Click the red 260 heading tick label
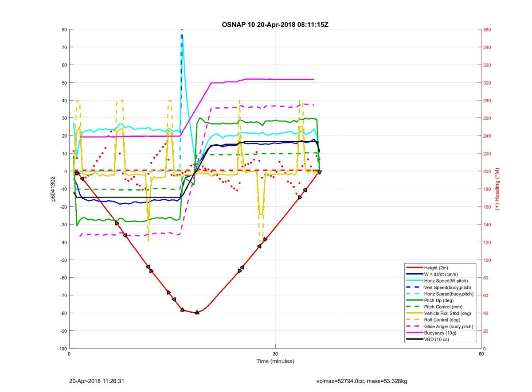The width and height of the screenshot is (532, 392). click(487, 118)
